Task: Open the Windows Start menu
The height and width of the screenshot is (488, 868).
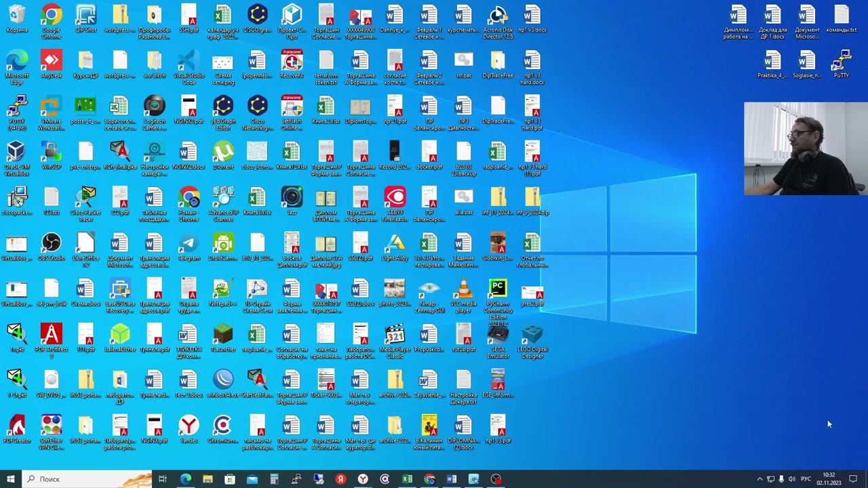Action: pyautogui.click(x=11, y=479)
